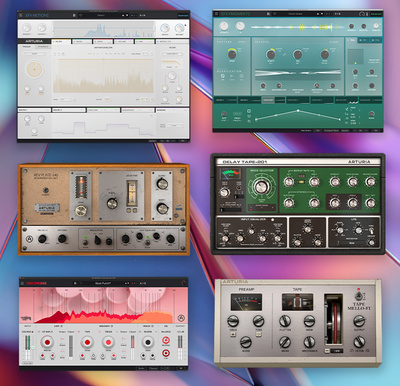This screenshot has height=386, width=400.
Task: Toggle the power switch on Rev Plate-140
Action: click(45, 191)
